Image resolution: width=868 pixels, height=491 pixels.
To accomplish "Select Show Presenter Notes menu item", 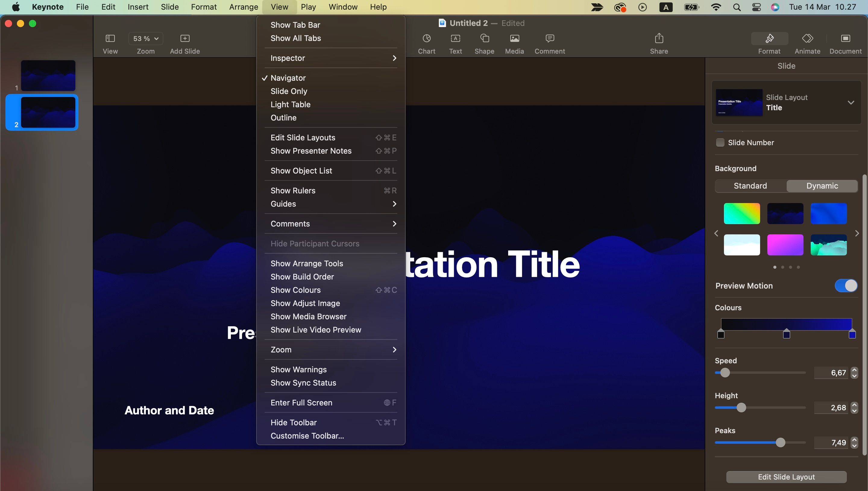I will click(311, 151).
